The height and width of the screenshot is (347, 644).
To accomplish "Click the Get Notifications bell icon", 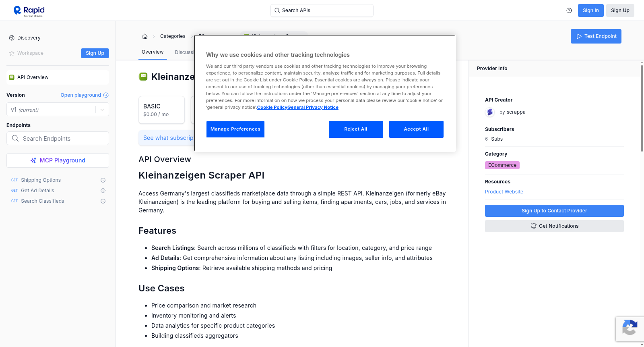I will 534,226.
